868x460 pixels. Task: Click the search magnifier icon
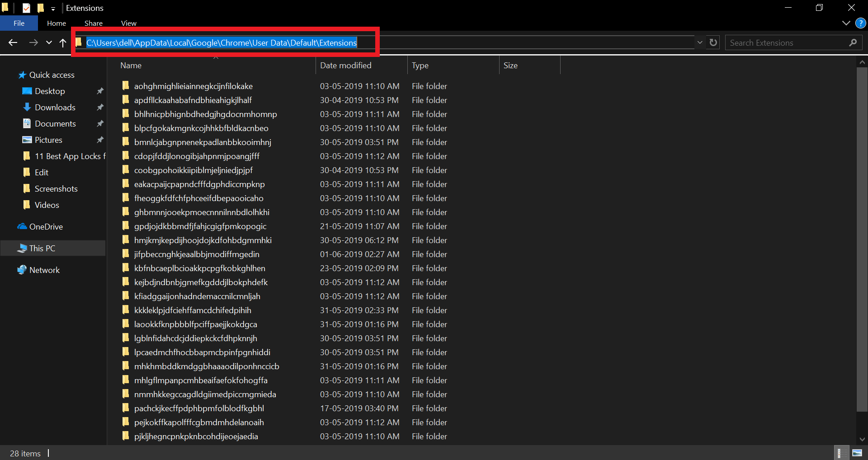[853, 42]
